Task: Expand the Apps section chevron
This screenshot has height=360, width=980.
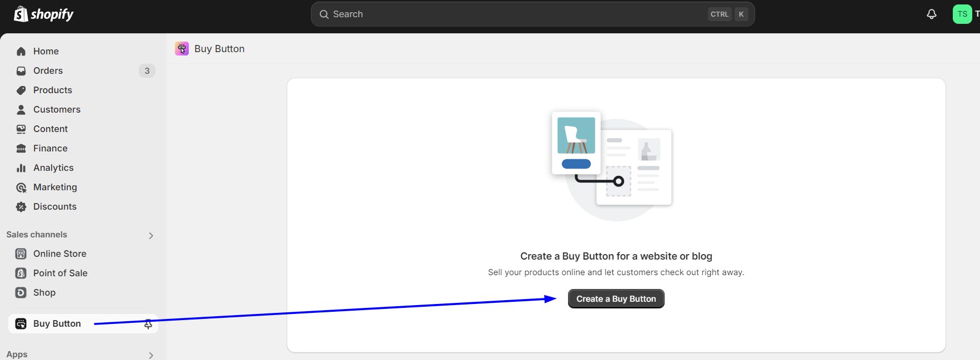Action: [151, 355]
